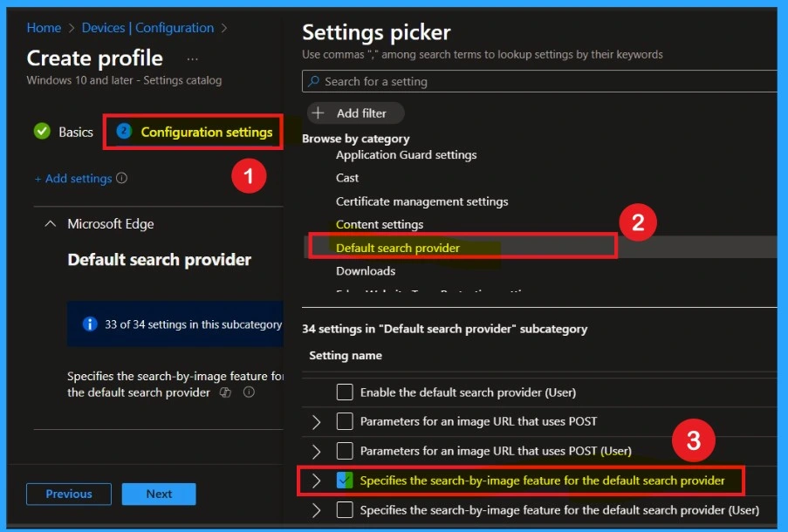Viewport: 788px width, 532px height.
Task: Click the ellipsis next to Create profile
Action: (192, 59)
